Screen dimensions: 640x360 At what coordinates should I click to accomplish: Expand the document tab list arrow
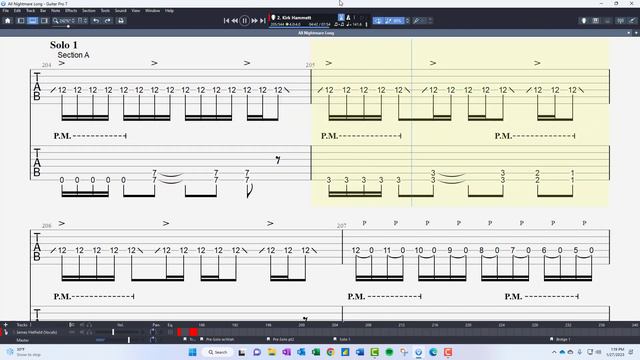pos(636,33)
